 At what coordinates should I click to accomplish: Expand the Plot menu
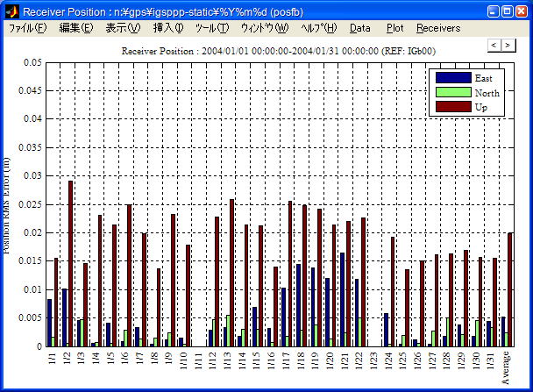395,28
